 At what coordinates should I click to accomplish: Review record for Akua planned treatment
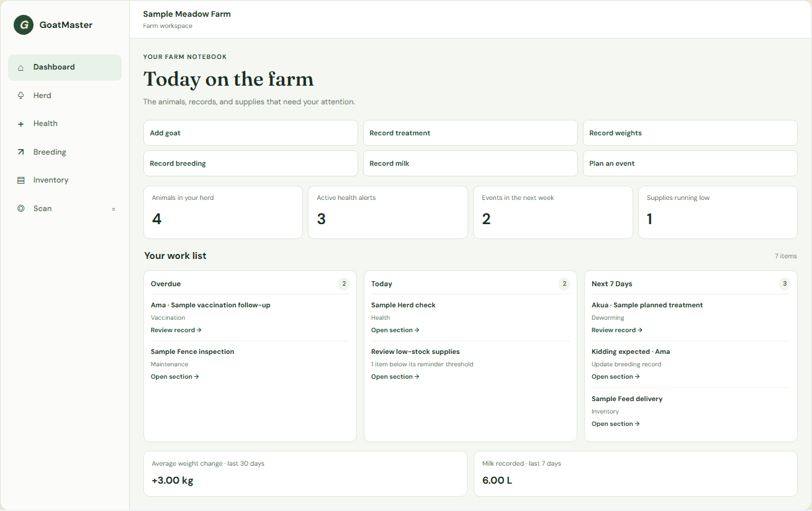(617, 330)
